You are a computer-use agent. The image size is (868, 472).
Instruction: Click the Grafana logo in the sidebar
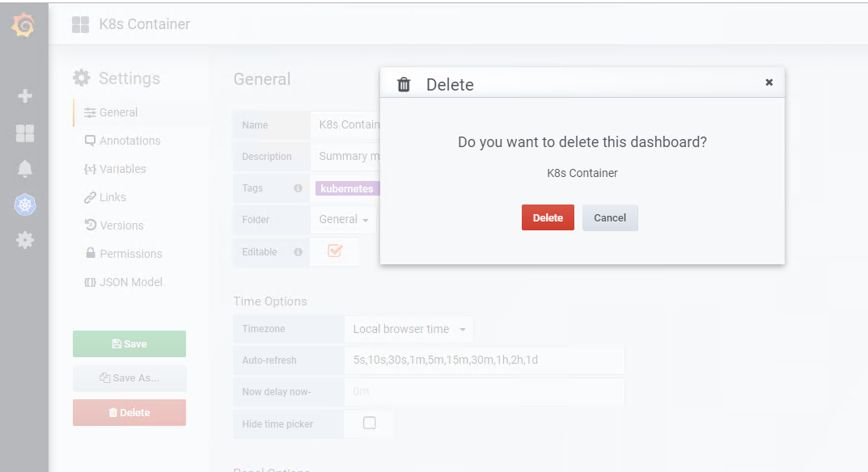23,25
